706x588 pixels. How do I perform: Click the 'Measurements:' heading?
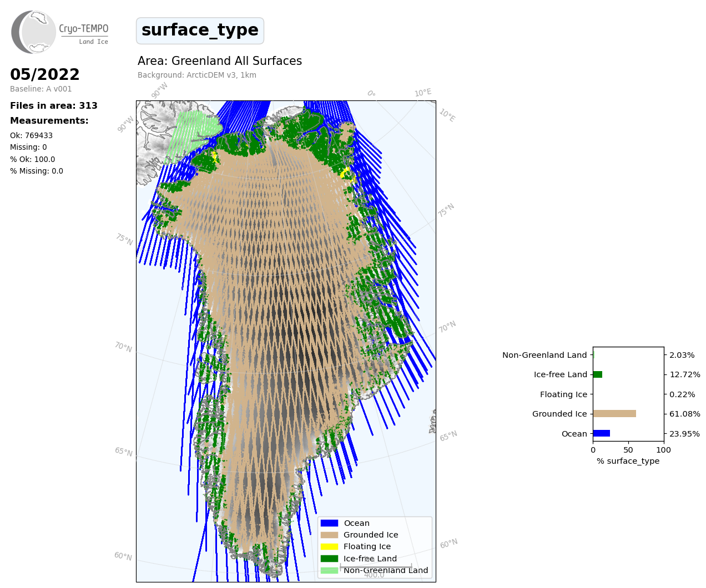point(49,120)
